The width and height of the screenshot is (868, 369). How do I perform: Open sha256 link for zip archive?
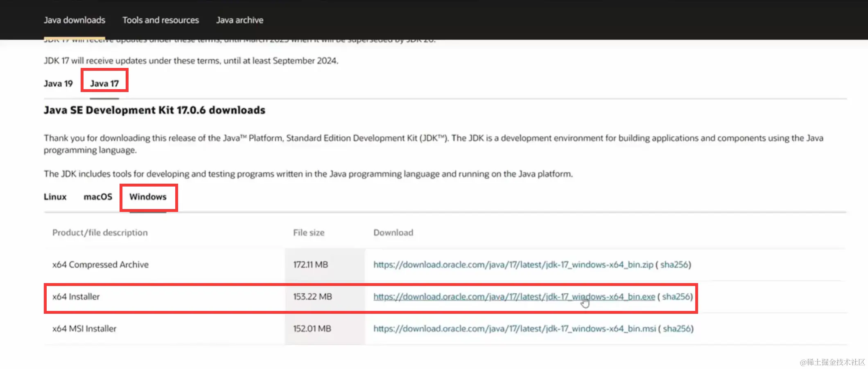[x=674, y=265]
